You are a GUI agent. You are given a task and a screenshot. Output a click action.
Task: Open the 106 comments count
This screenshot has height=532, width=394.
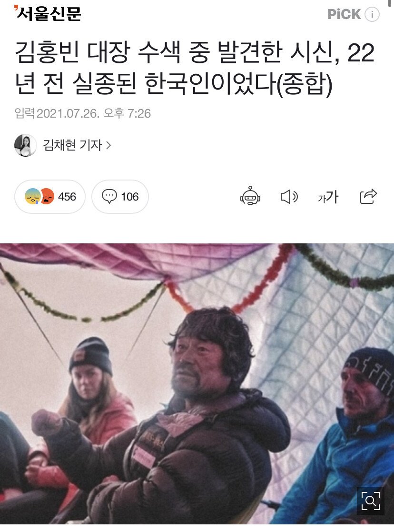coord(130,197)
